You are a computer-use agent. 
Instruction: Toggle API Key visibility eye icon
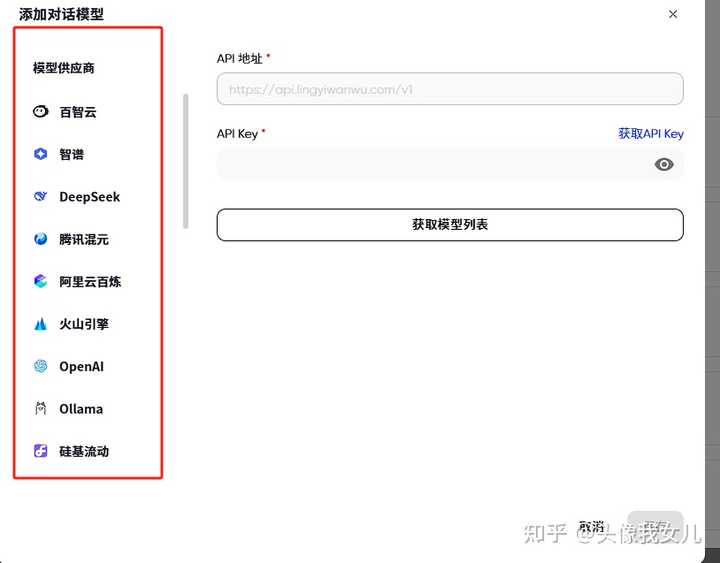pos(664,164)
